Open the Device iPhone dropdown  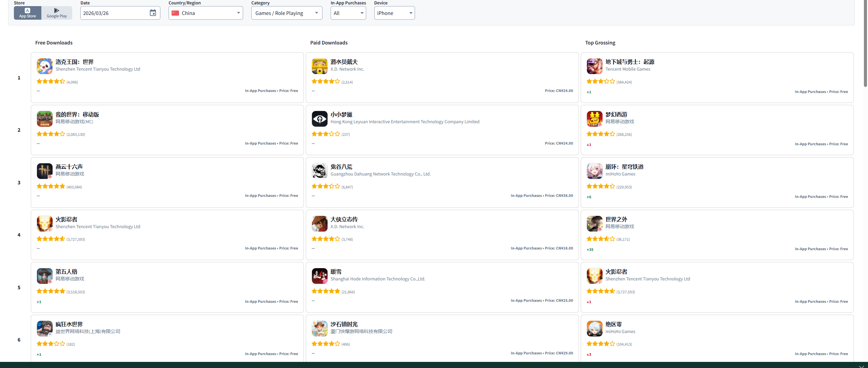[394, 13]
